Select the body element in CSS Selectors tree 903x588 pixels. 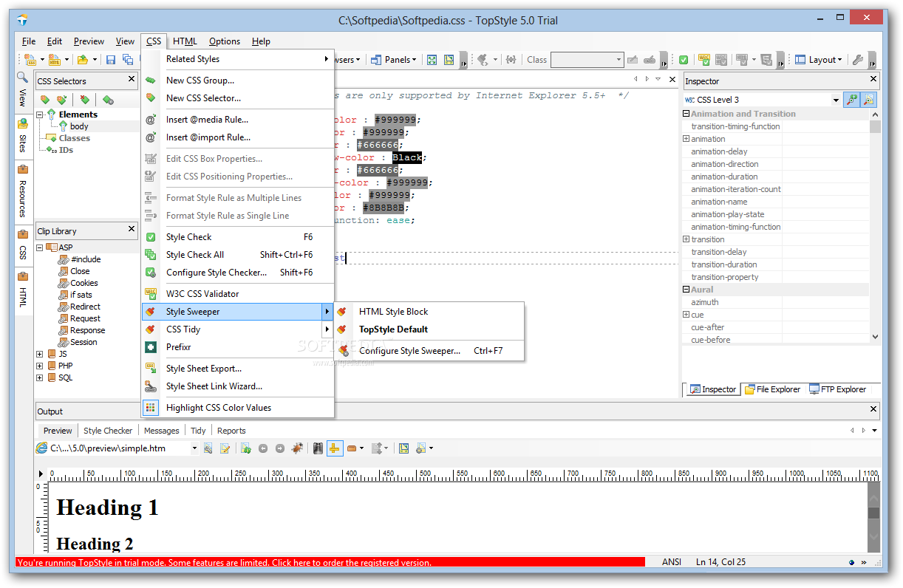(79, 126)
